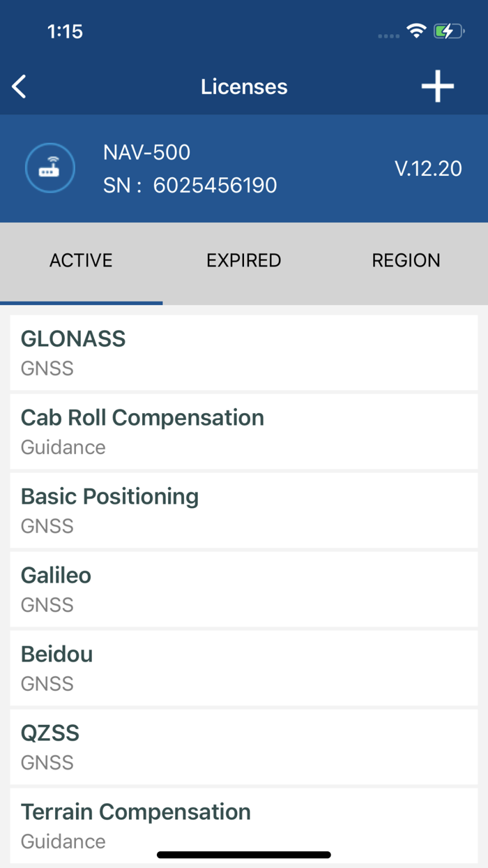The width and height of the screenshot is (488, 868).
Task: Tap the Basic Positioning license row
Action: coord(243,509)
